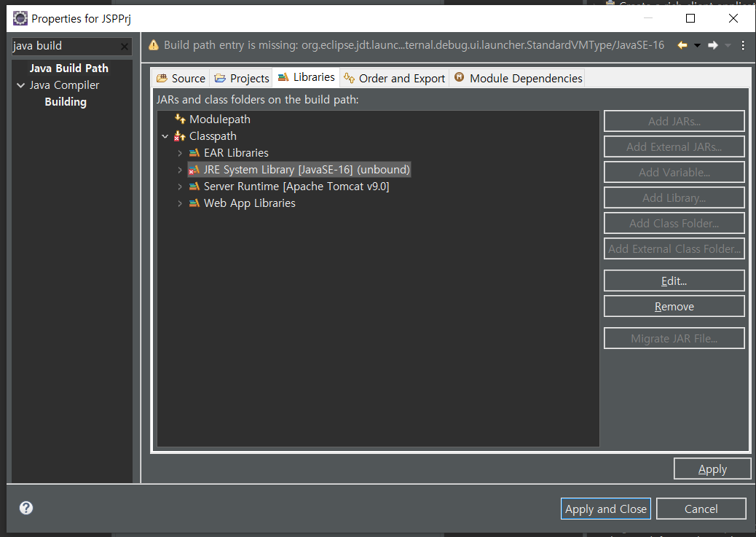Open the back history dropdown arrow
The height and width of the screenshot is (537, 756).
coord(697,45)
